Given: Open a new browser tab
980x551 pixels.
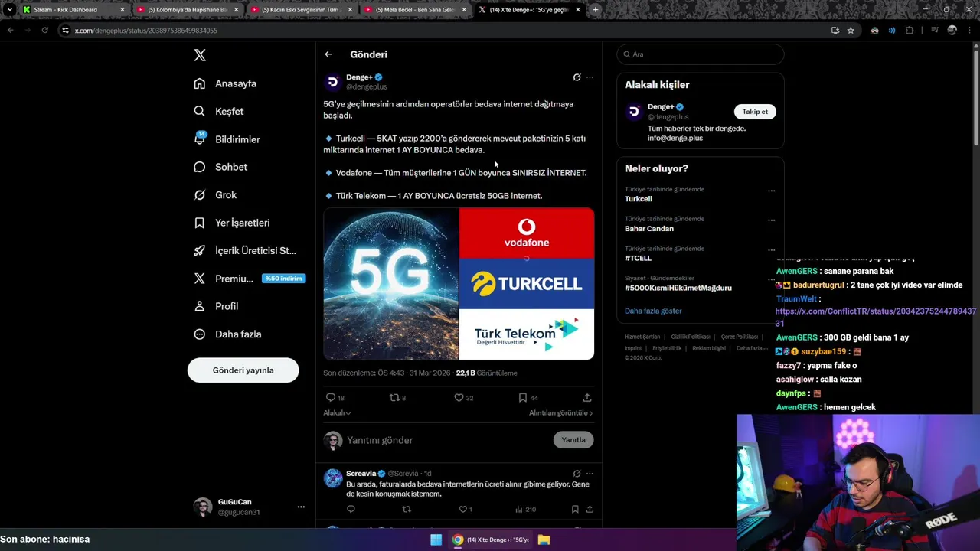Looking at the screenshot, I should (596, 10).
